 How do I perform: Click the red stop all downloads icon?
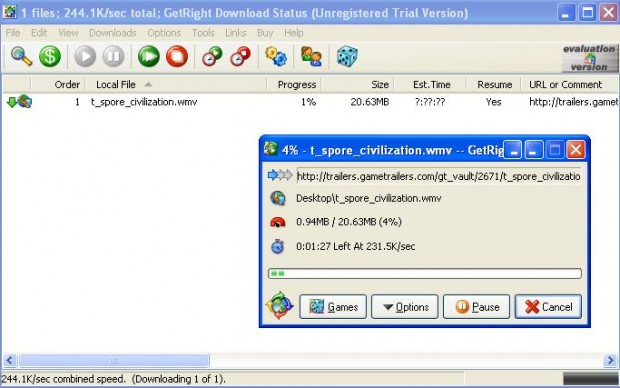click(x=177, y=56)
